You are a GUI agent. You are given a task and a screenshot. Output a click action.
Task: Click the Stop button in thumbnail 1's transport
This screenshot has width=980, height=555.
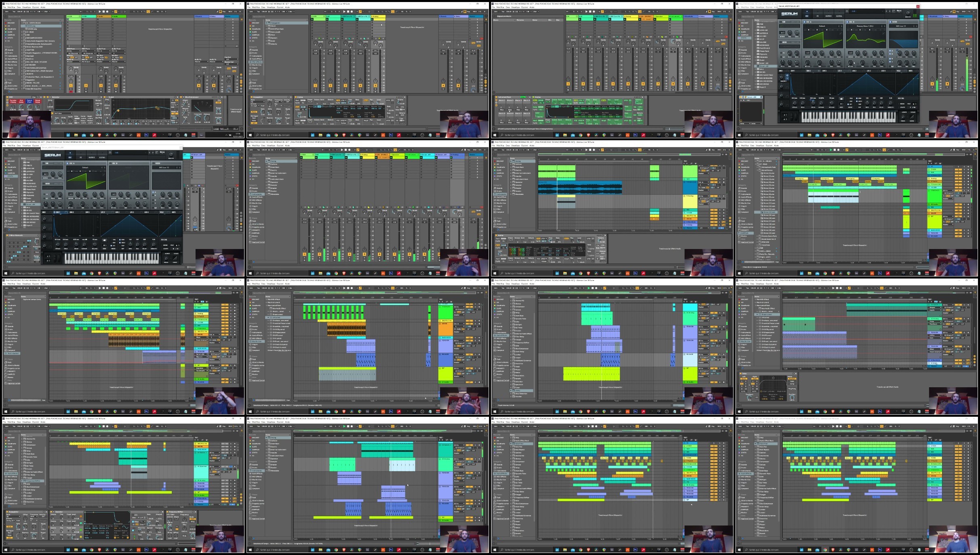click(103, 11)
